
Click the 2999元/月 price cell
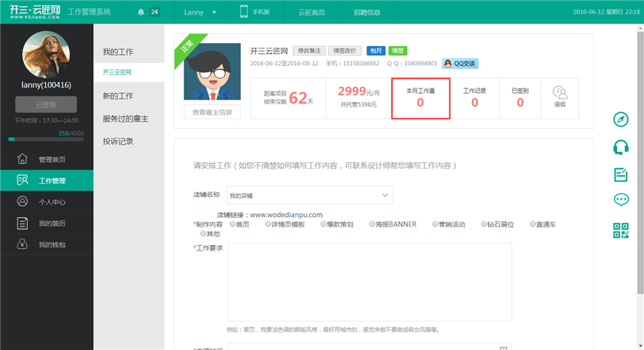(359, 98)
